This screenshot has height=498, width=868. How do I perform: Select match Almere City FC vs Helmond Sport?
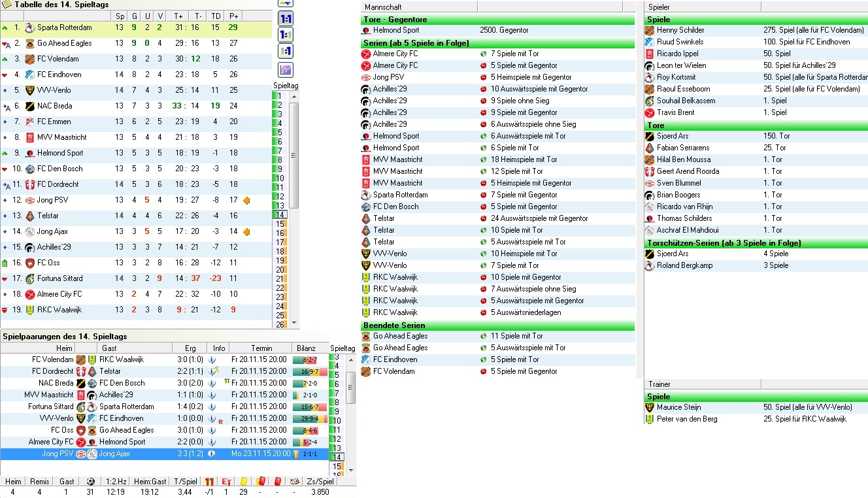coord(164,442)
